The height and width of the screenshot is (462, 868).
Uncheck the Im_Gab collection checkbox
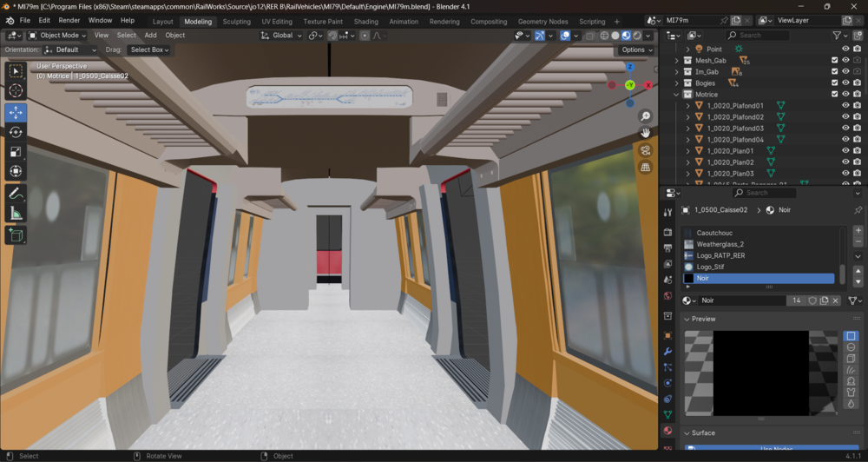pyautogui.click(x=834, y=71)
